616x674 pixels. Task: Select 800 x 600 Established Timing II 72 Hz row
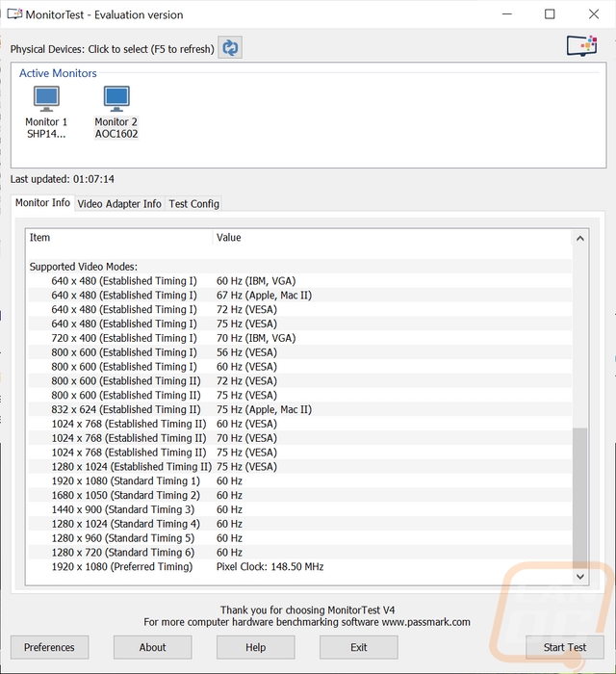300,381
